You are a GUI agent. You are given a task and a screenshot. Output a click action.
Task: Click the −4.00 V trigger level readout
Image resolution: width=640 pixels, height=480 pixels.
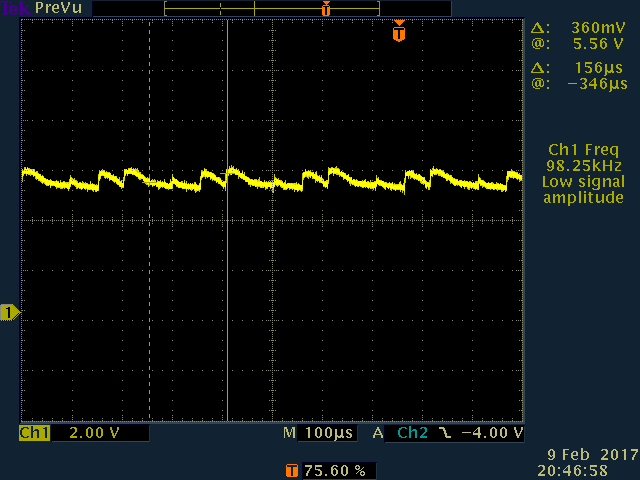click(x=492, y=433)
